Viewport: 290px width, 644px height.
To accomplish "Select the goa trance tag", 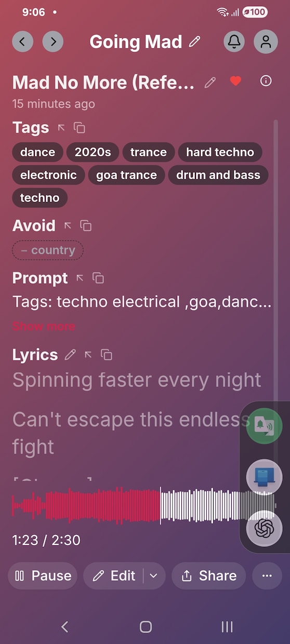I will tap(126, 175).
